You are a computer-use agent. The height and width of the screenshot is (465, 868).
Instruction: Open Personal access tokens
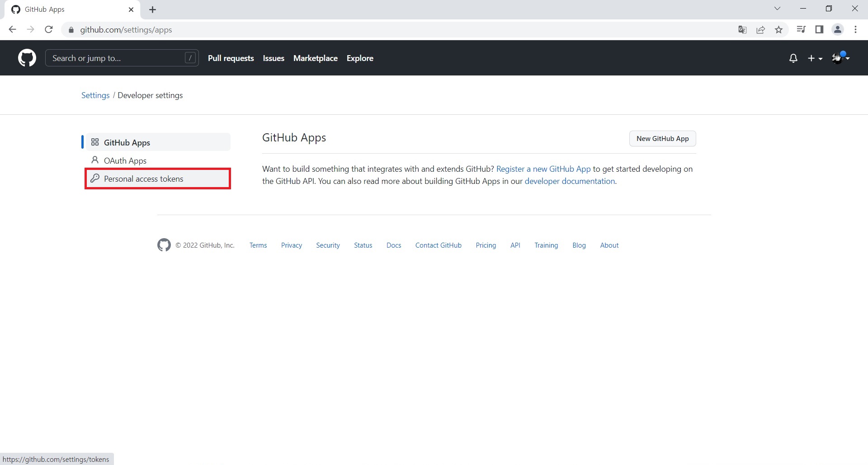pyautogui.click(x=158, y=178)
